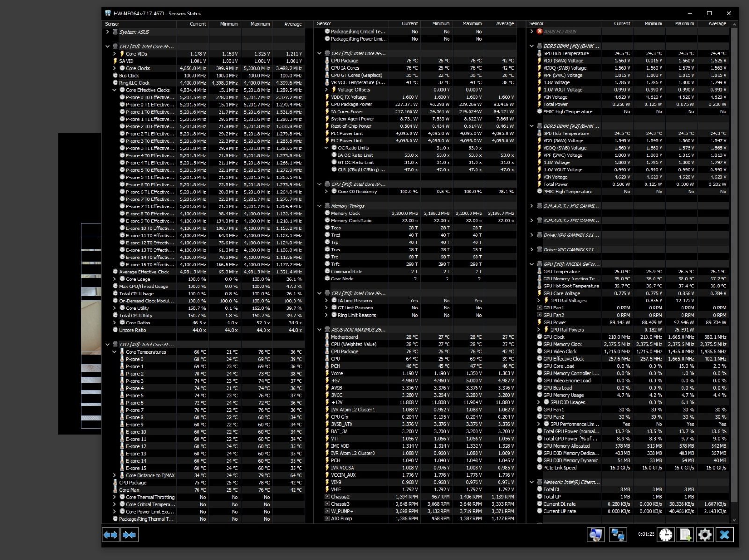749x560 pixels.
Task: Collapse the Core Effective Clocks list
Action: [x=114, y=90]
